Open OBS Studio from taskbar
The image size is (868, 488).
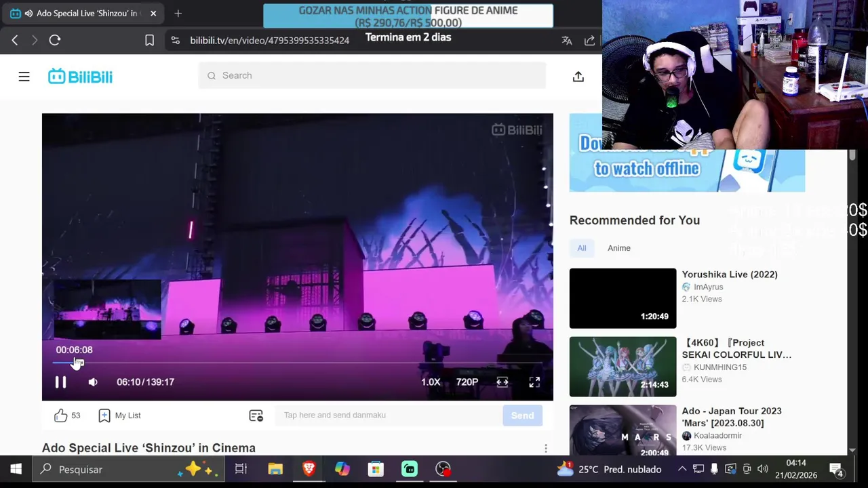click(x=443, y=469)
